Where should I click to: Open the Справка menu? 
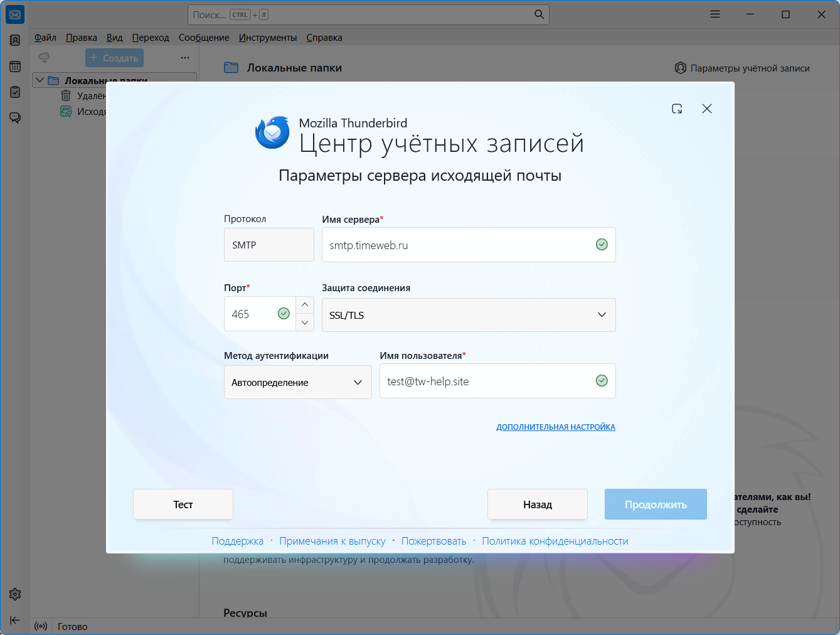coord(324,38)
